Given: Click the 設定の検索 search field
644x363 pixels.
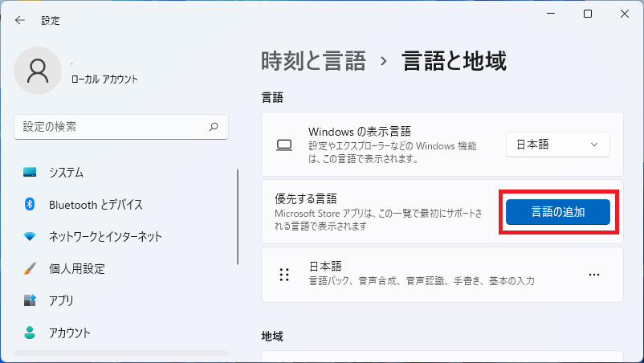Looking at the screenshot, I should pos(121,127).
